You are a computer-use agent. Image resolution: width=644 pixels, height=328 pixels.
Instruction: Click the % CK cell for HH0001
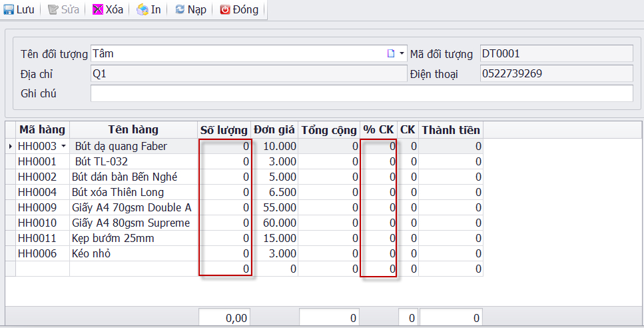point(379,161)
